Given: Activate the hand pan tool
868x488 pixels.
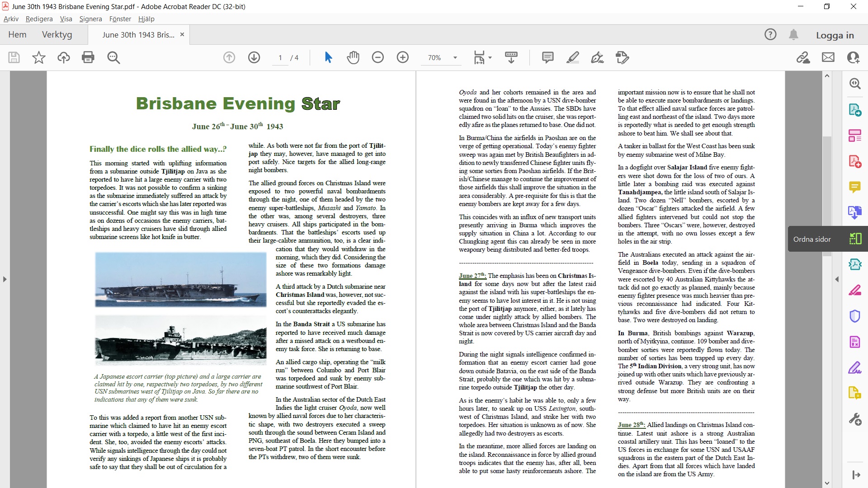Looking at the screenshot, I should click(353, 57).
